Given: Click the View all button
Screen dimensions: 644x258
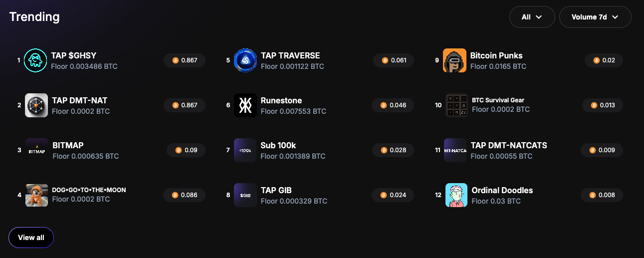Looking at the screenshot, I should 31,238.
